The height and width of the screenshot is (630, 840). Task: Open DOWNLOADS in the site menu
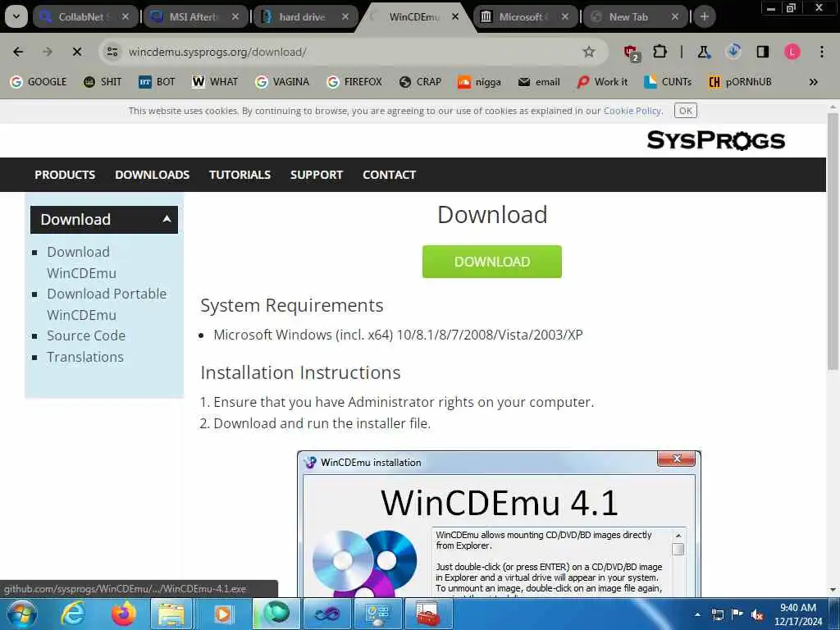tap(152, 175)
